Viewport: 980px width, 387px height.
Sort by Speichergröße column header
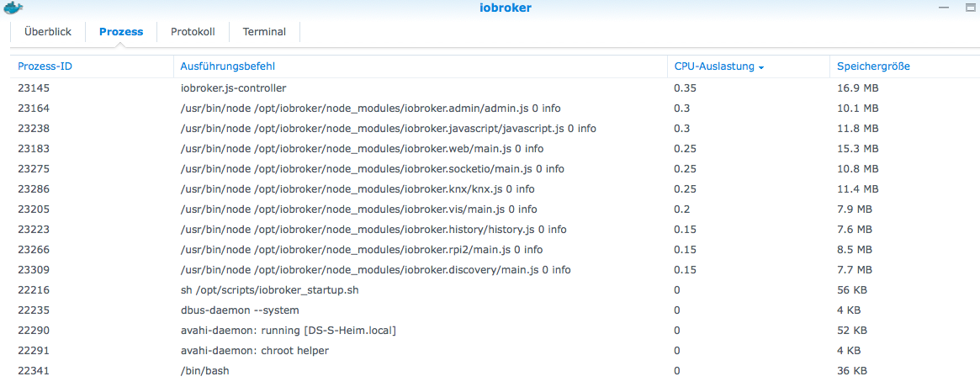[x=873, y=66]
